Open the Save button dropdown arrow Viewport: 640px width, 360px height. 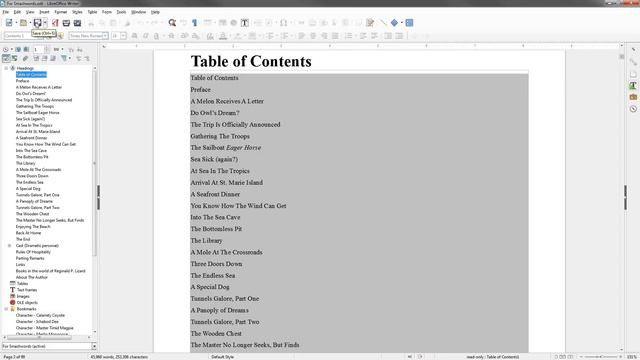click(45, 23)
